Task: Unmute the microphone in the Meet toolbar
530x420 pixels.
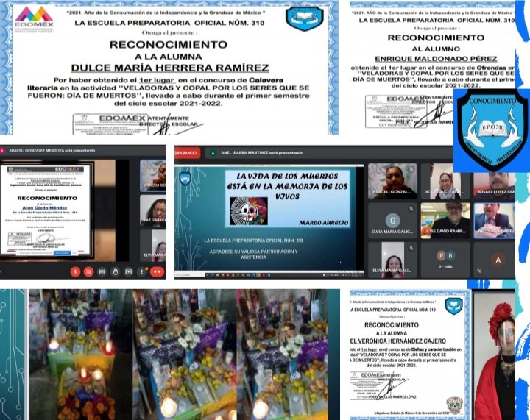Action: point(75,271)
